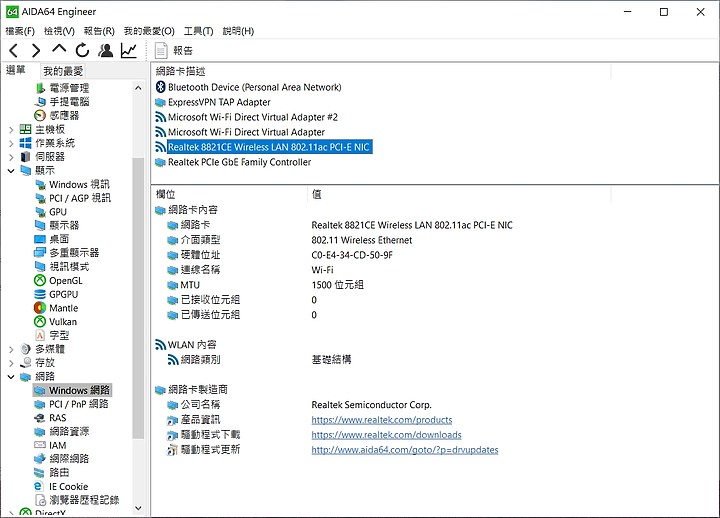Select 視訊模式 in the tree
Image resolution: width=720 pixels, height=518 pixels.
point(62,266)
